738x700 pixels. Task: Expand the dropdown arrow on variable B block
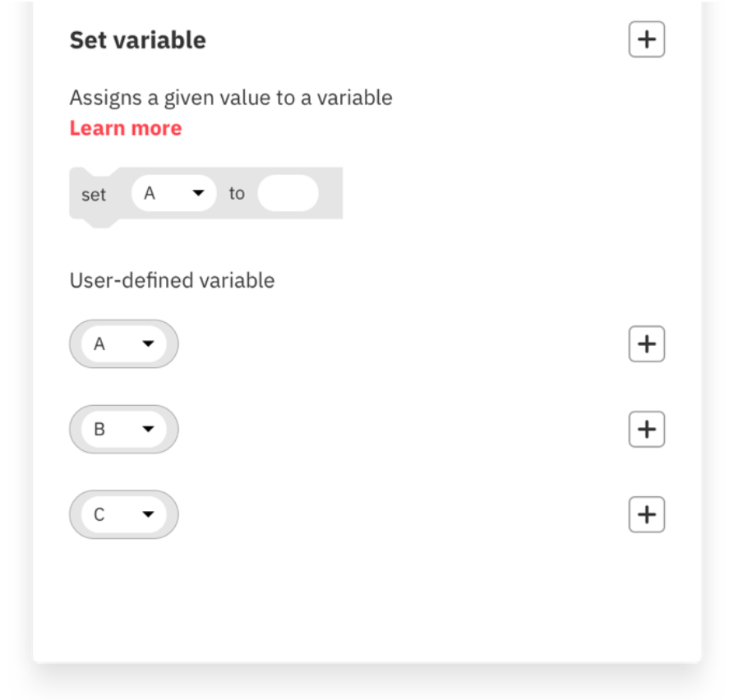[148, 429]
